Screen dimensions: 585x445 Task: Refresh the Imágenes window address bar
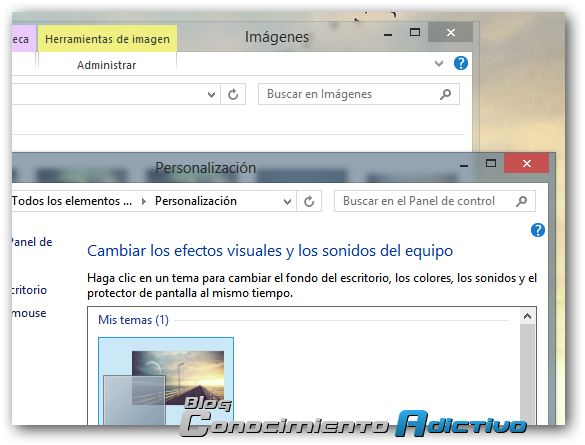pos(233,94)
